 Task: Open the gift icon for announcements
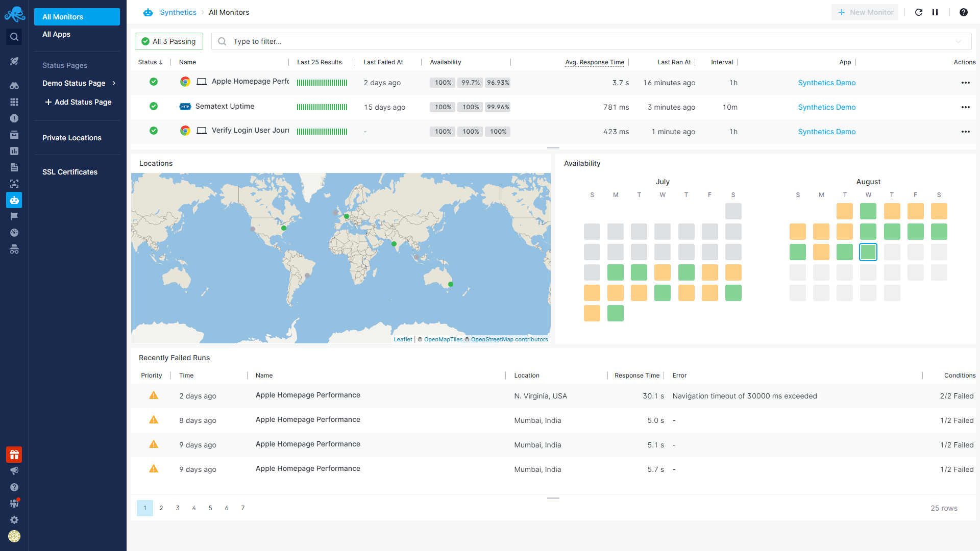[x=14, y=455]
